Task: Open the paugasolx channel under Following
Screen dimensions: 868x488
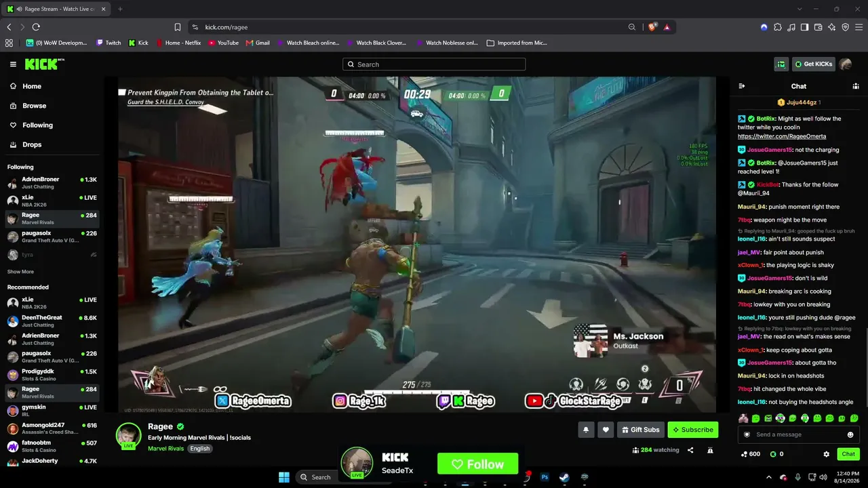Action: pyautogui.click(x=52, y=237)
